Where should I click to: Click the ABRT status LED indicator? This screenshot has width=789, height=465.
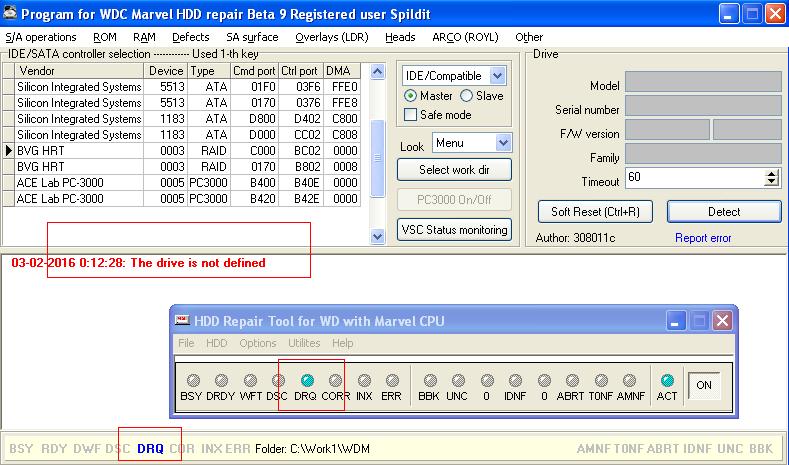coord(572,380)
